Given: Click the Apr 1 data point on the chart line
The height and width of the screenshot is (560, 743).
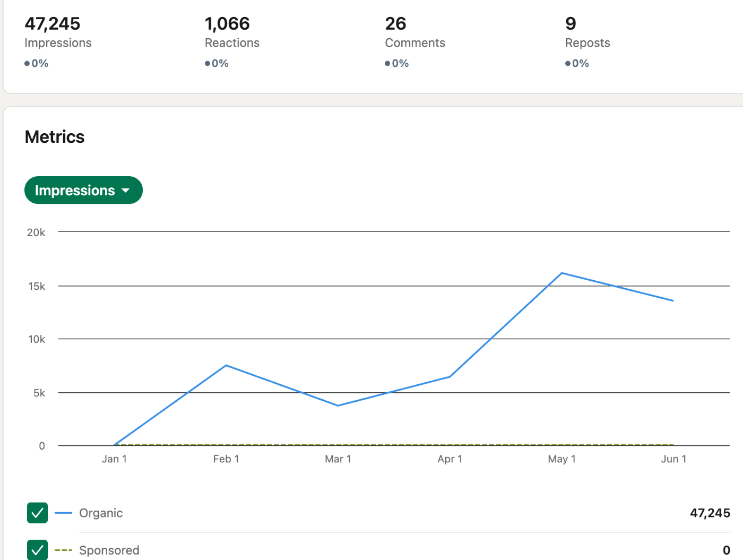Looking at the screenshot, I should click(450, 377).
